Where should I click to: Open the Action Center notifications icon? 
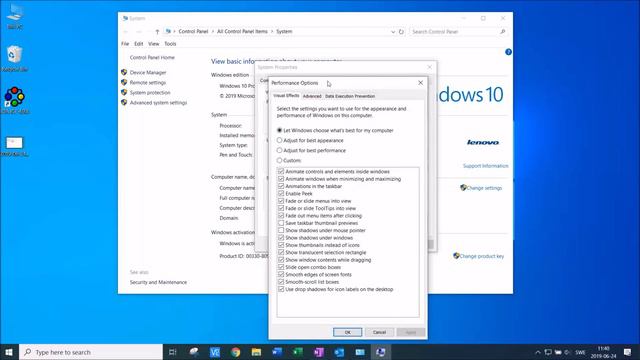click(x=627, y=352)
